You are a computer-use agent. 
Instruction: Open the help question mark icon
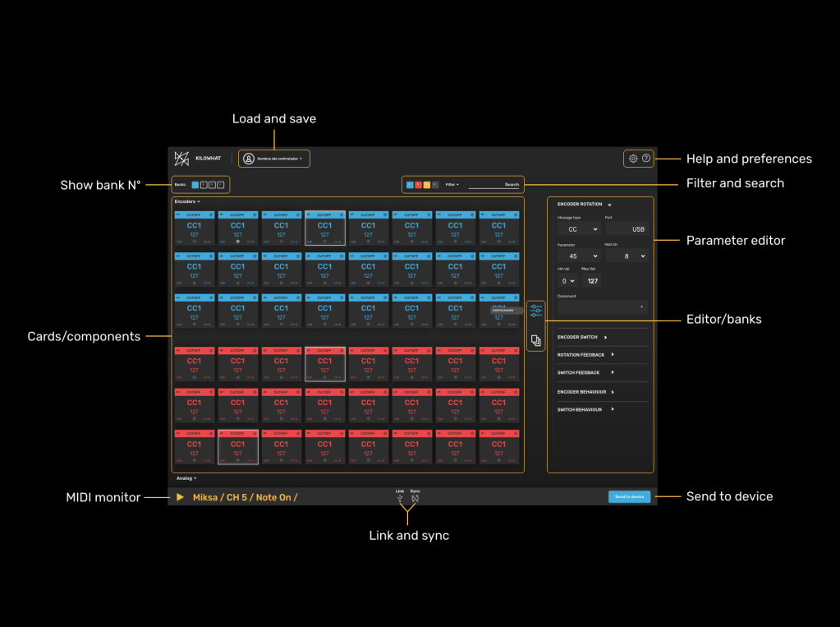point(646,159)
